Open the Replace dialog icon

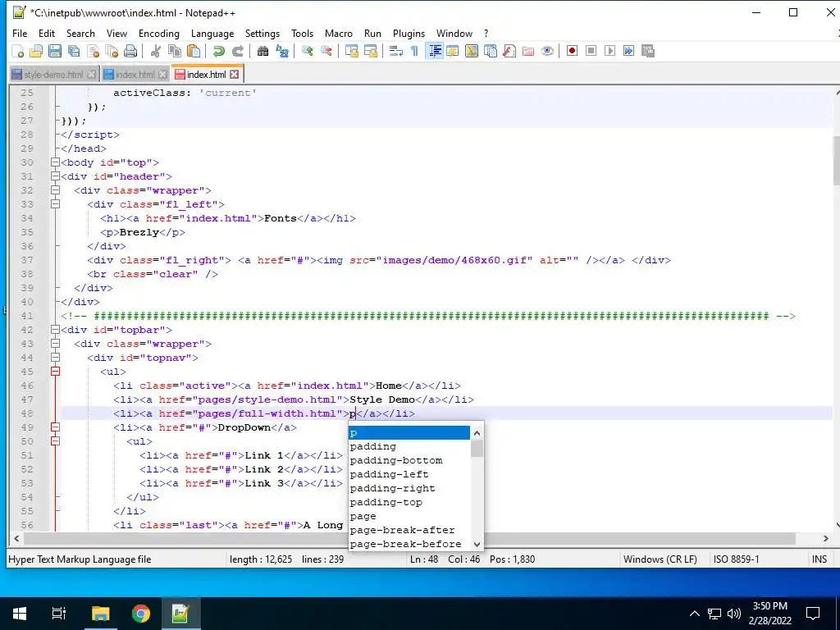(x=282, y=51)
